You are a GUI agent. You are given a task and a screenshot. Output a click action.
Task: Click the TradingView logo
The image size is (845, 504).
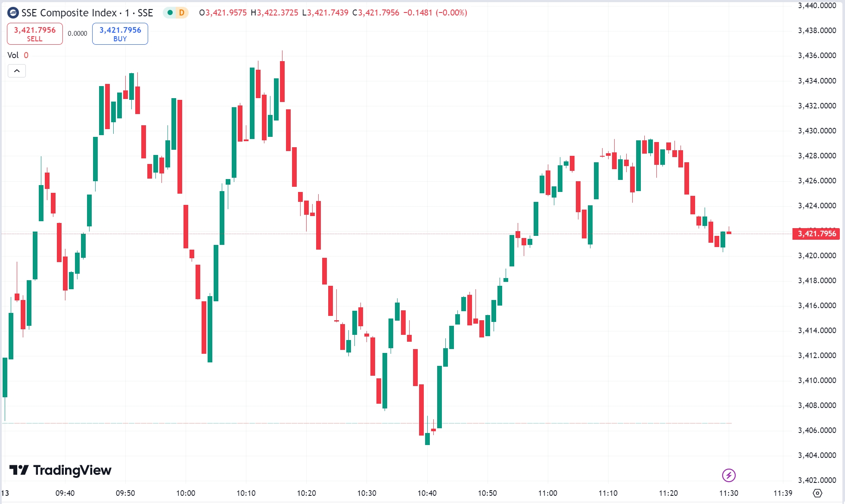coord(60,470)
